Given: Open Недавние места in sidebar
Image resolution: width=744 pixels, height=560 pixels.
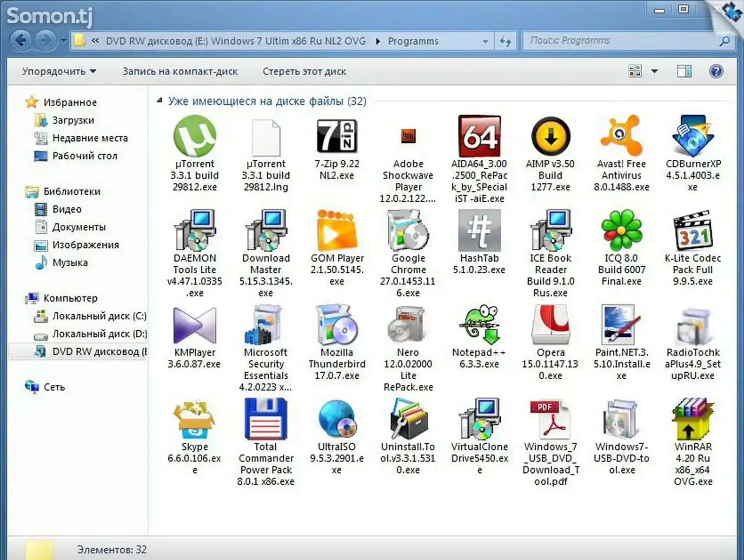Looking at the screenshot, I should coord(90,138).
